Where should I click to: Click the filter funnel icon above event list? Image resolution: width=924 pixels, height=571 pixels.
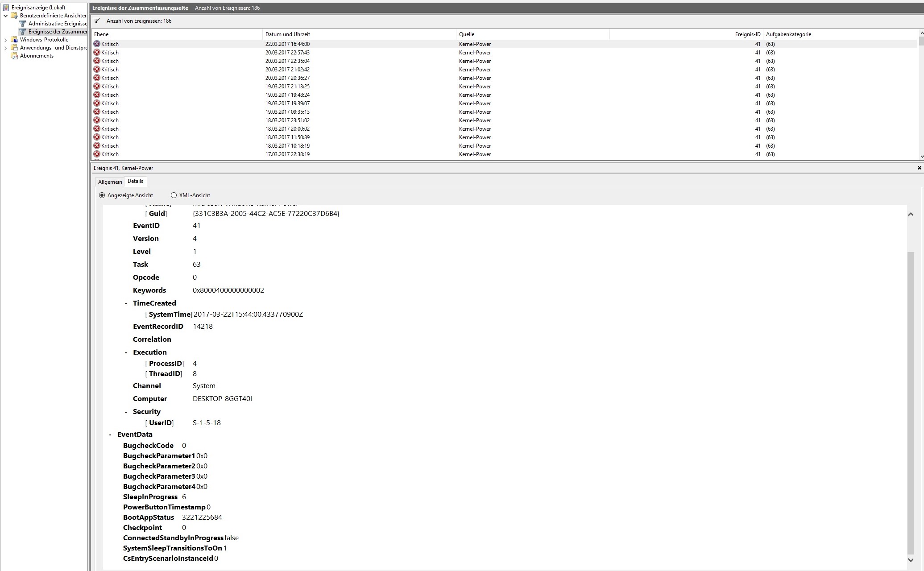96,21
